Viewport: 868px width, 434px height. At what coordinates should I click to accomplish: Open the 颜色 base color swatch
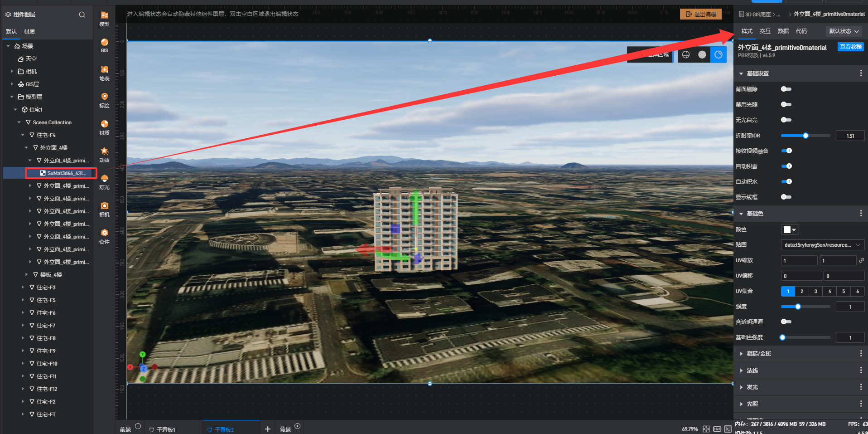coord(789,230)
